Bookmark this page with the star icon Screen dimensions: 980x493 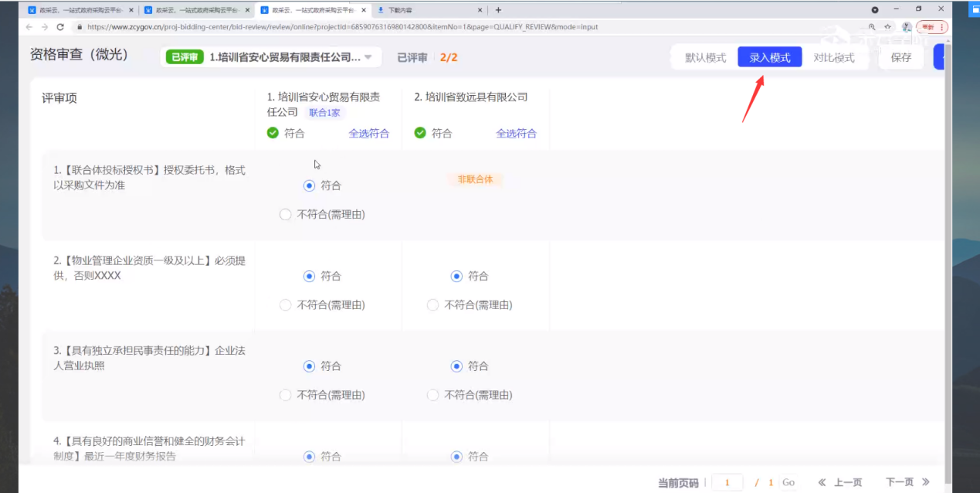(x=888, y=27)
